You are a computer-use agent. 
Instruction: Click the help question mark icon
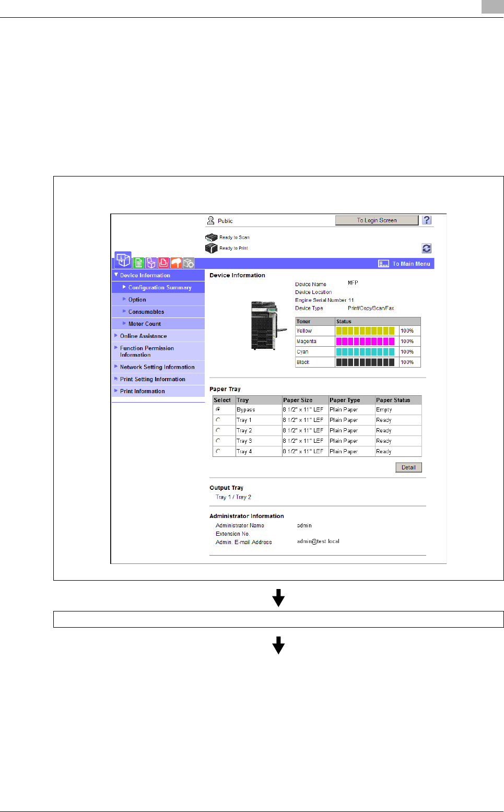tap(427, 220)
